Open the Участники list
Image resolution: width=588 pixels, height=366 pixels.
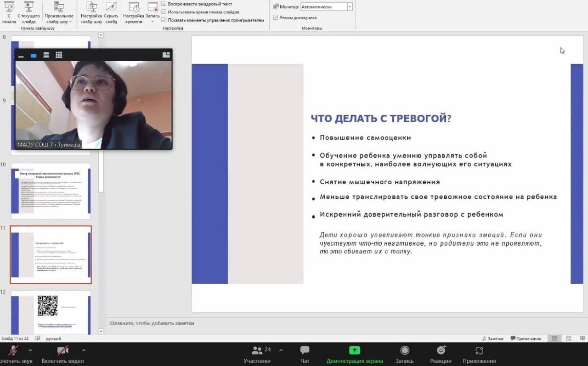257,351
